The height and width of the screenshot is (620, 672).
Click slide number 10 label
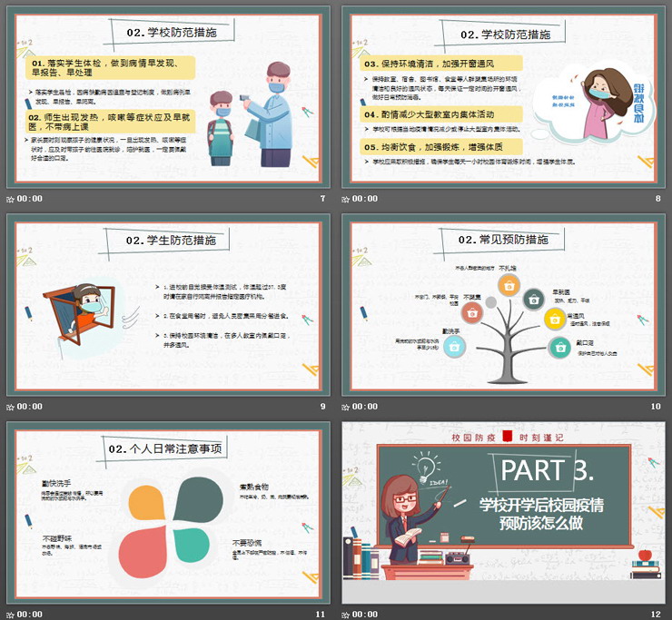(656, 407)
